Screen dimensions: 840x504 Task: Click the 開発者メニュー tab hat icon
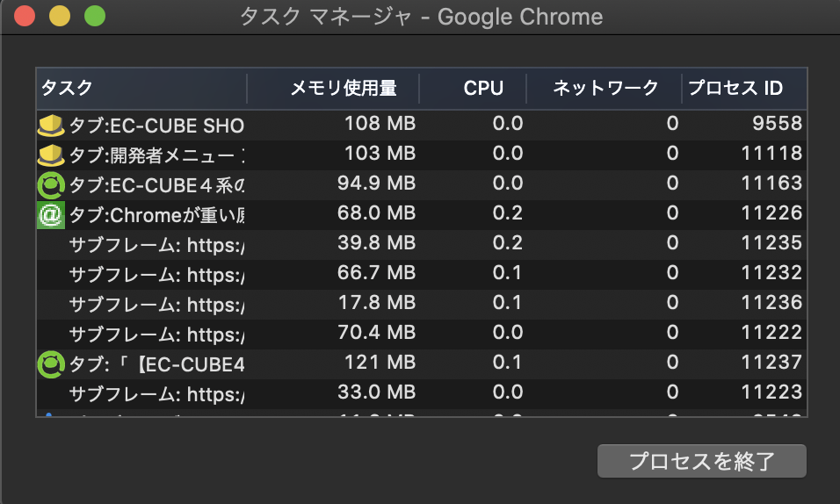[51, 155]
